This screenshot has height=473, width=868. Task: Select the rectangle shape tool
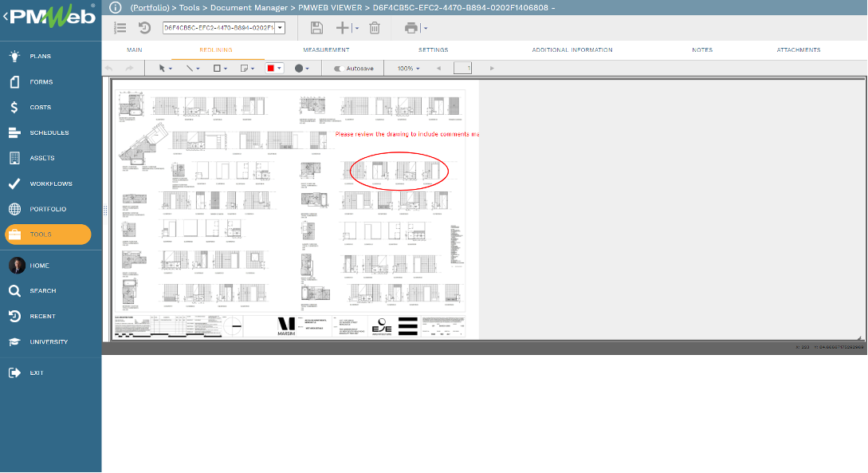point(217,68)
